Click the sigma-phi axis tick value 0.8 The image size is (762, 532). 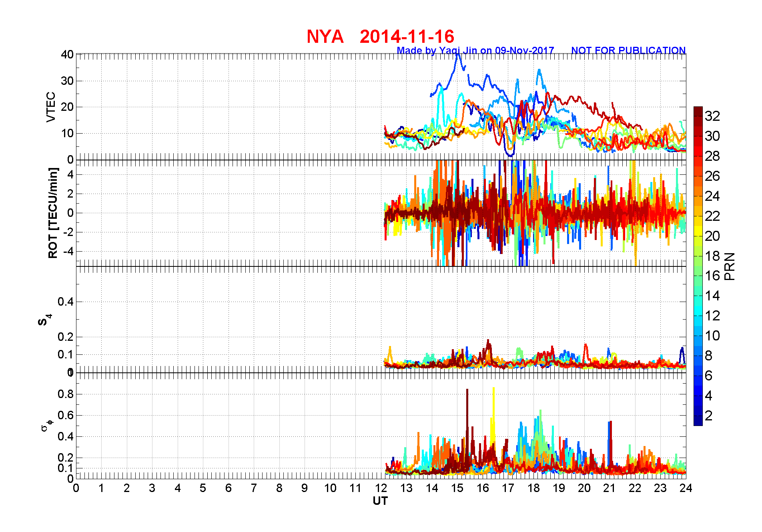(x=66, y=394)
